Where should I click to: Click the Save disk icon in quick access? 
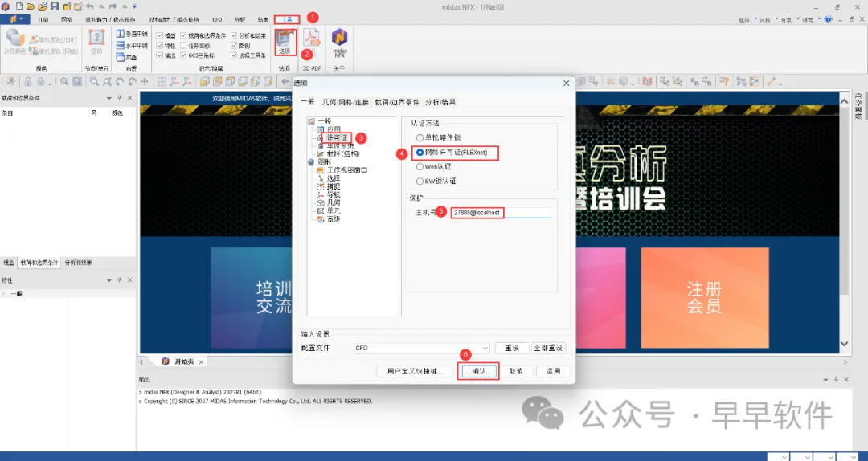(55, 6)
